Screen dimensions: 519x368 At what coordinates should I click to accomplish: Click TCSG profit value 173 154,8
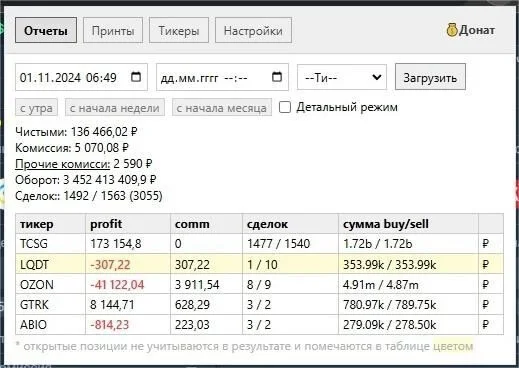(116, 244)
